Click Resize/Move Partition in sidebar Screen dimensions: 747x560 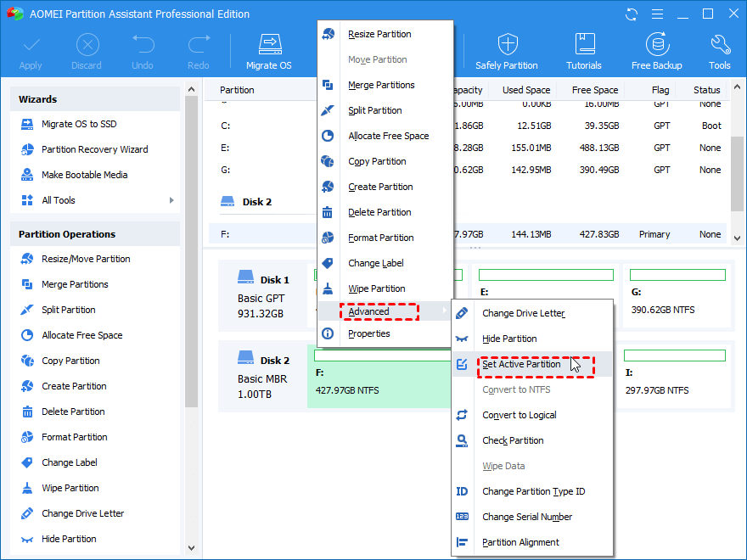click(x=86, y=259)
